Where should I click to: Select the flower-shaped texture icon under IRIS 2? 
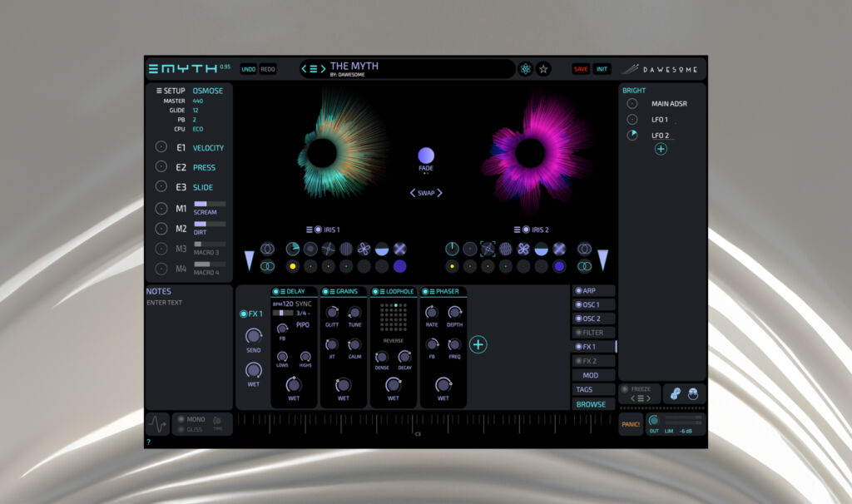pyautogui.click(x=523, y=249)
